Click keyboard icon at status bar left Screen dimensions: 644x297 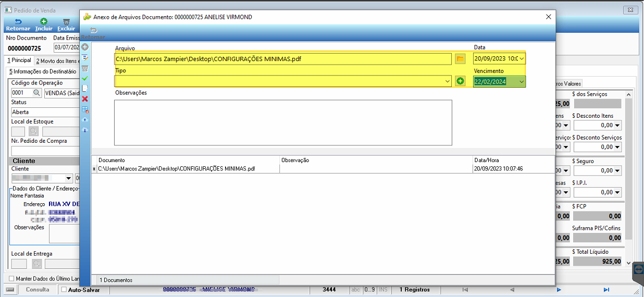[x=9, y=290]
